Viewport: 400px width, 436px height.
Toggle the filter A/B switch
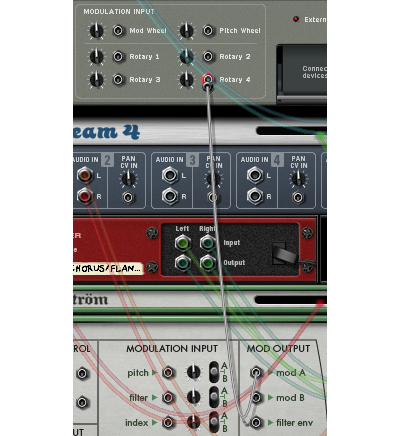point(214,397)
